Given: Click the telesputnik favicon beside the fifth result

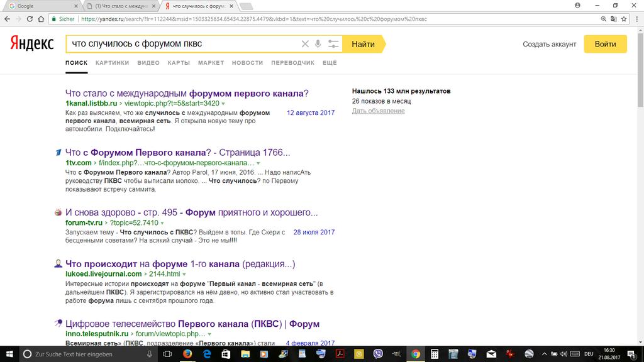Looking at the screenshot, I should point(58,324).
